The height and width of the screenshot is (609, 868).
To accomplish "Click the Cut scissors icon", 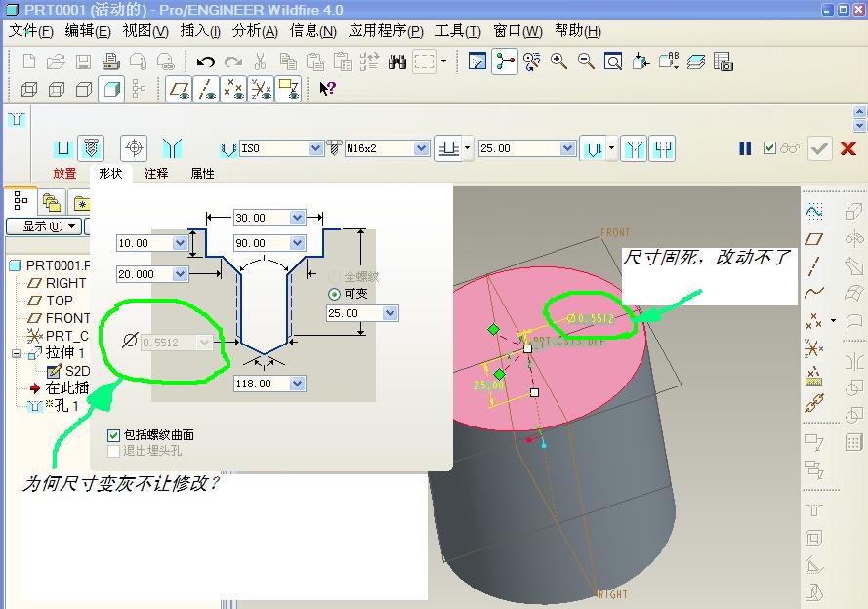I will pos(260,61).
